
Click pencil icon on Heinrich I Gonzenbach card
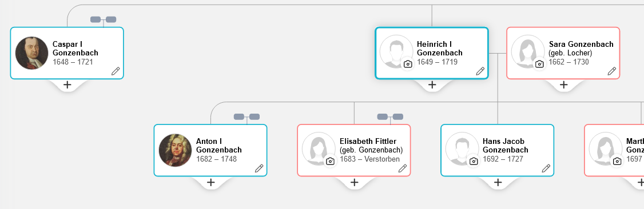coord(480,71)
